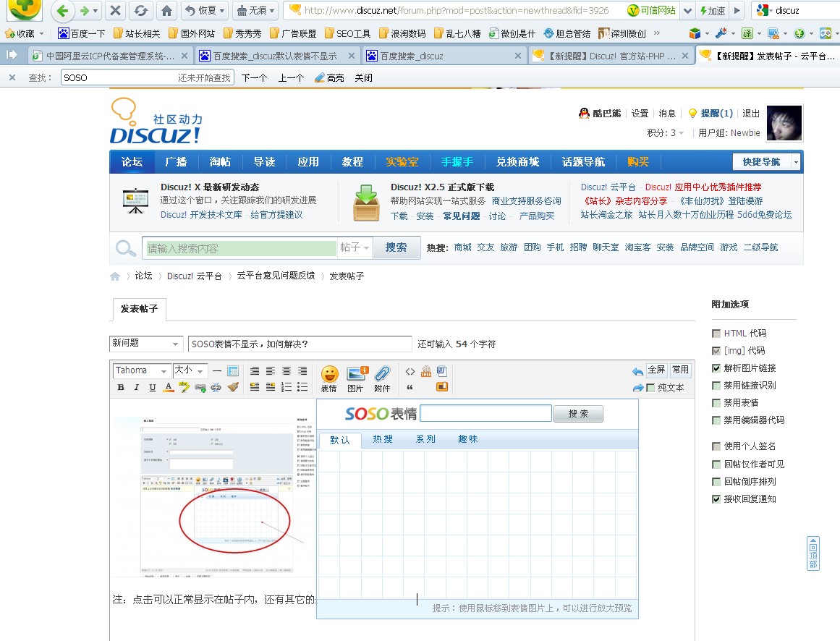This screenshot has height=641, width=840.
Task: Align text right in the editor
Action: (302, 370)
